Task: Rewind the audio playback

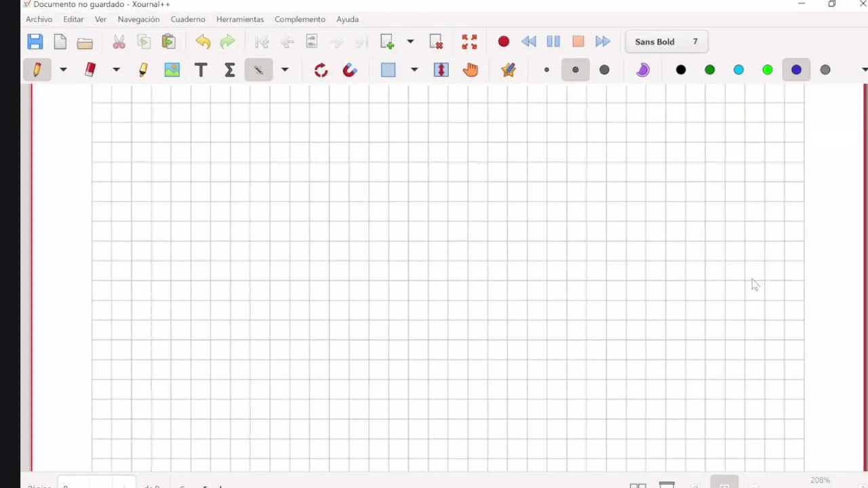Action: tap(529, 42)
